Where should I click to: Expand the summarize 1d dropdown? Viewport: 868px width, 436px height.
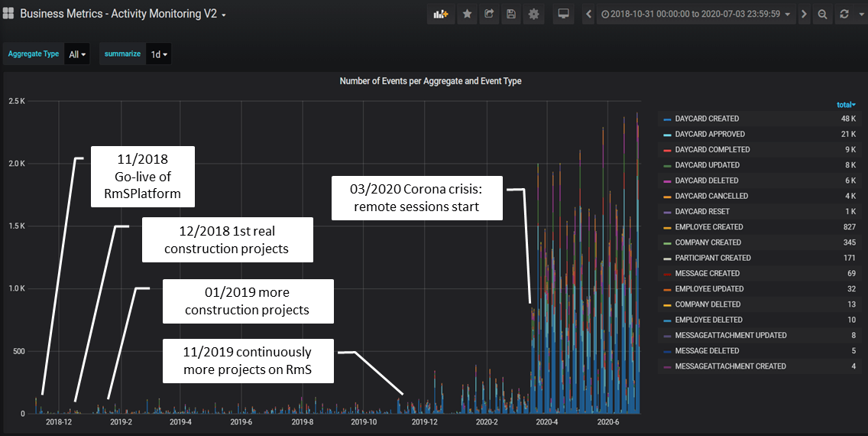click(159, 54)
